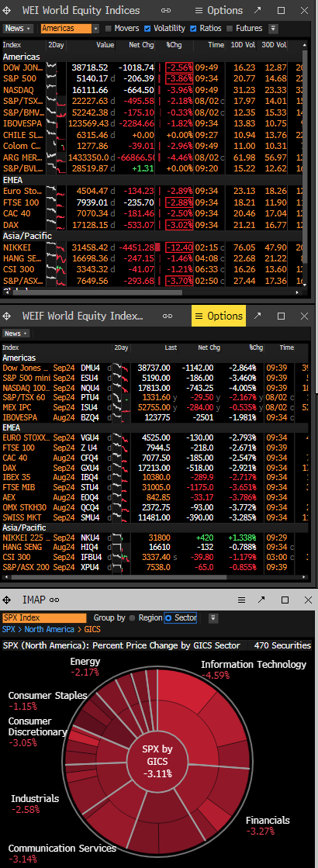Open the Options menu in WEI panel

pos(219,10)
